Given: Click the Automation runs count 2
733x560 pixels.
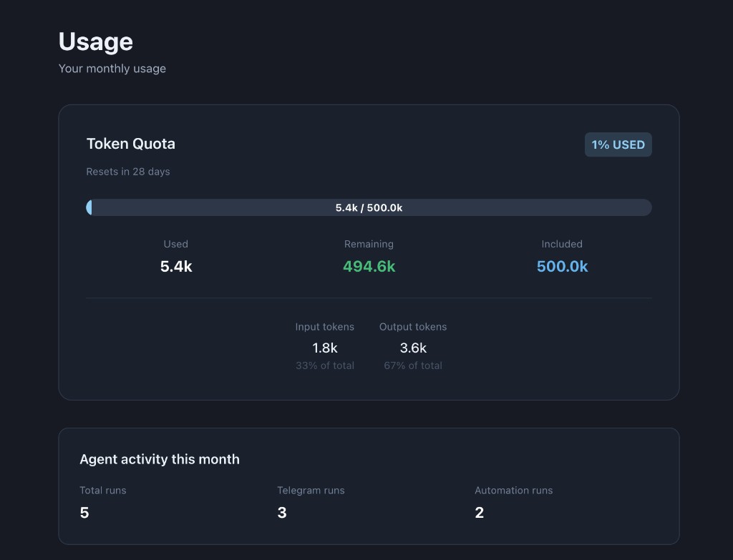Looking at the screenshot, I should (479, 512).
